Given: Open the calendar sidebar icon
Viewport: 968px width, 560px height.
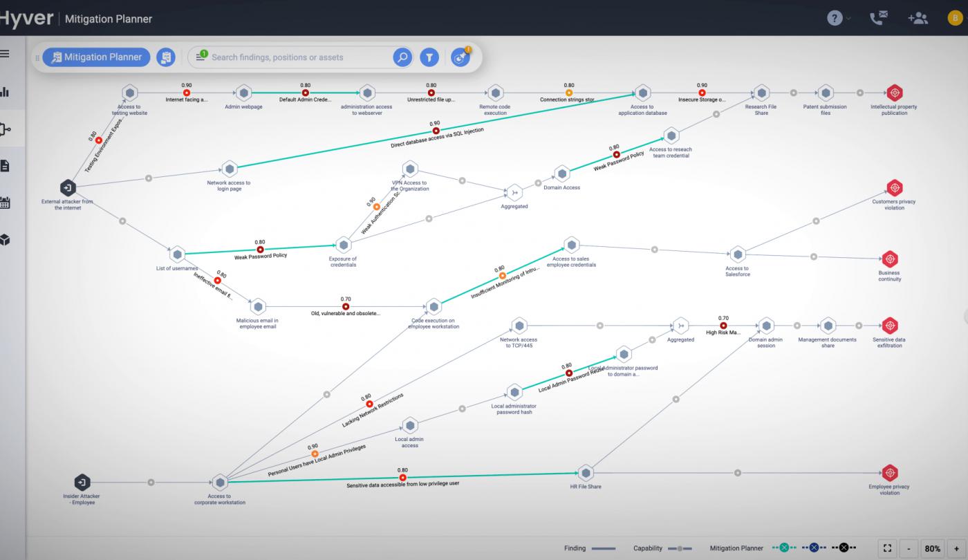Looking at the screenshot, I should pos(4,203).
